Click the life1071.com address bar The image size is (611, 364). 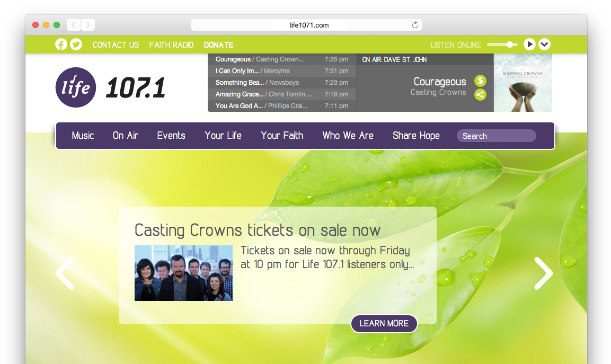click(306, 25)
